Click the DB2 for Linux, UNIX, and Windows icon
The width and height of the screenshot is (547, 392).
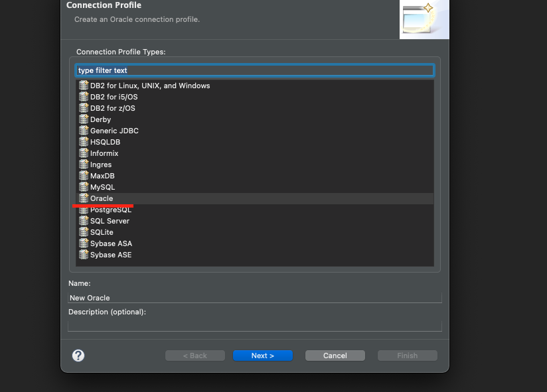pos(84,86)
